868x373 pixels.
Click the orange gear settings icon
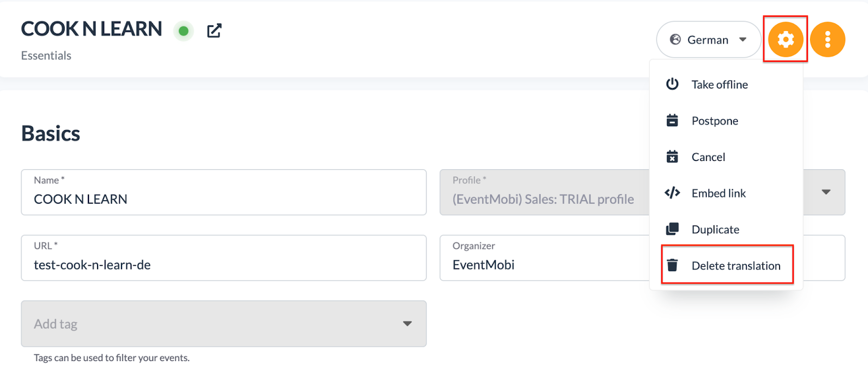pyautogui.click(x=786, y=40)
